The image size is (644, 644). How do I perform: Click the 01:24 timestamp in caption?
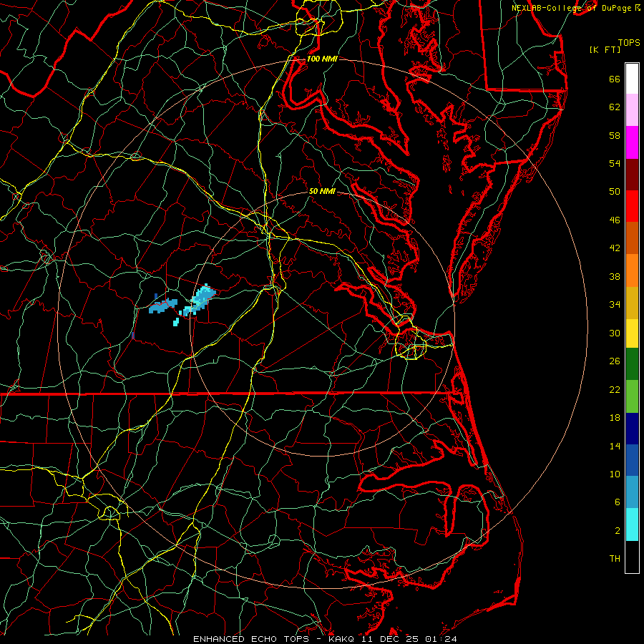(x=441, y=639)
